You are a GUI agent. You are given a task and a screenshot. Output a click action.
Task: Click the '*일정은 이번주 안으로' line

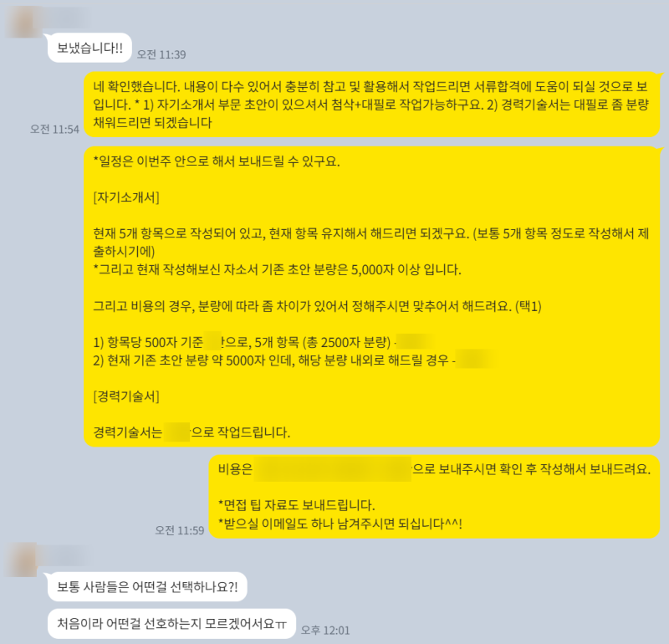click(x=217, y=161)
